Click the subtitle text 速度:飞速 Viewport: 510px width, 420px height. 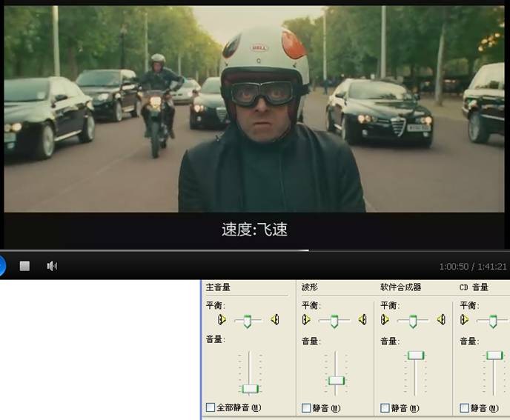(x=255, y=230)
